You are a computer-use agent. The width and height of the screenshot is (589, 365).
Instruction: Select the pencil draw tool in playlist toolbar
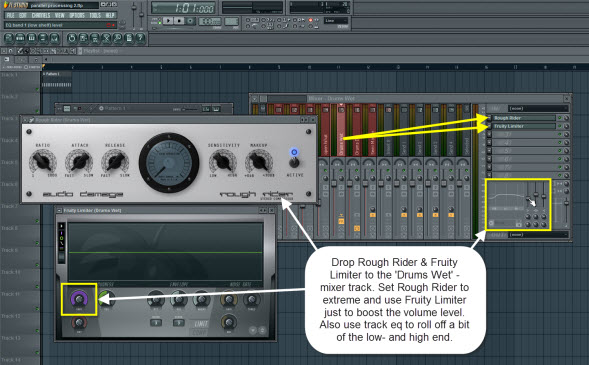click(20, 51)
